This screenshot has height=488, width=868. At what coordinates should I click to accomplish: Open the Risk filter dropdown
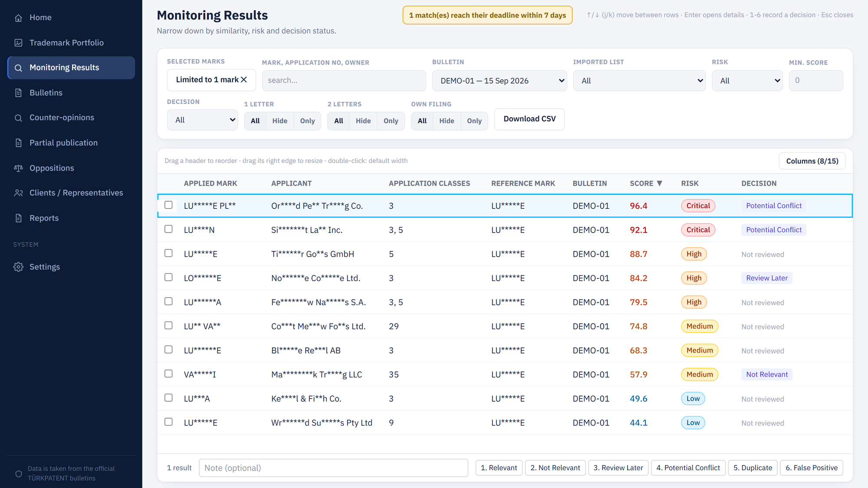747,81
